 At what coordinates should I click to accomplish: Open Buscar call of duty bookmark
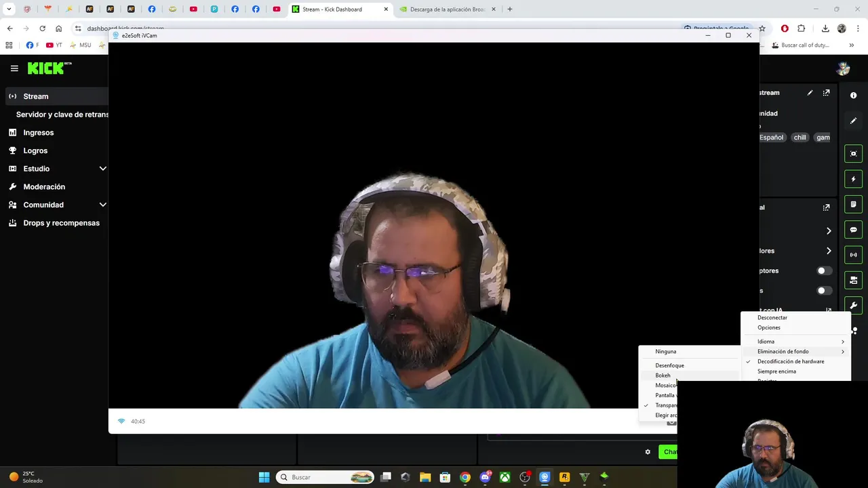[x=800, y=45]
